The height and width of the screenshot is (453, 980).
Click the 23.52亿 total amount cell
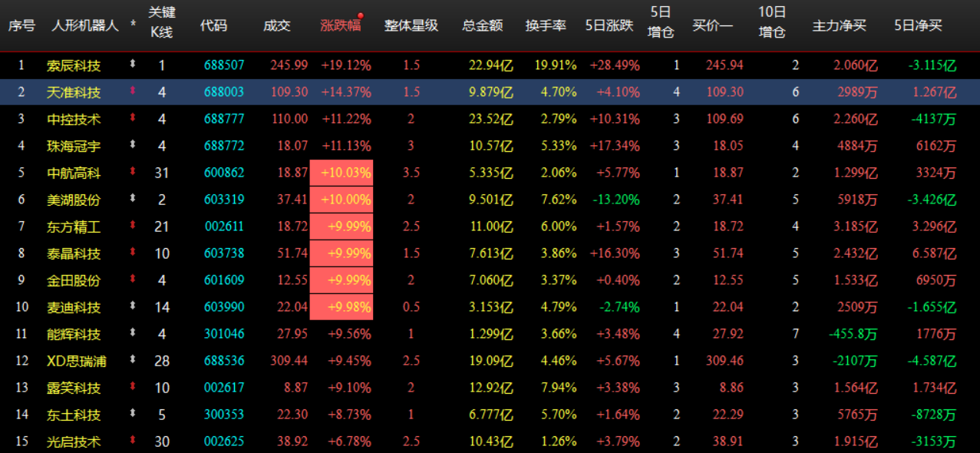[x=491, y=119]
